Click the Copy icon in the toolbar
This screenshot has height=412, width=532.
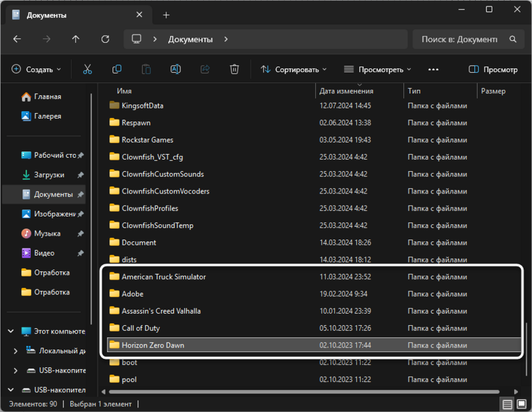[x=117, y=70]
